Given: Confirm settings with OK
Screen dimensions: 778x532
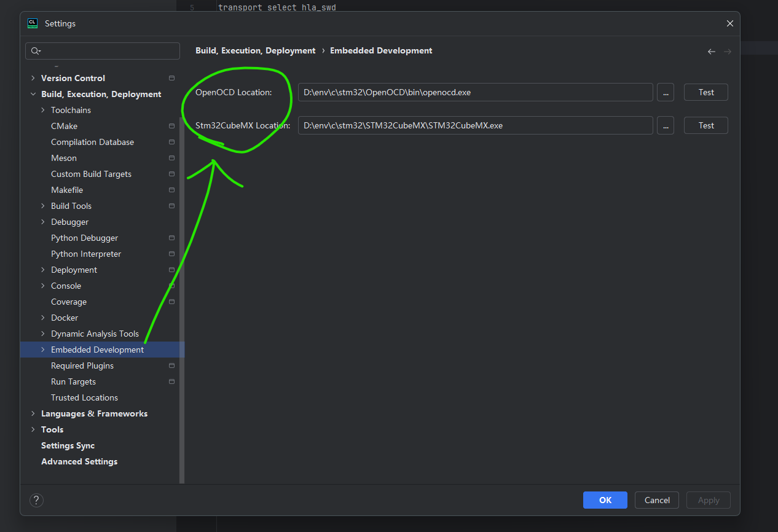Looking at the screenshot, I should click(x=605, y=500).
